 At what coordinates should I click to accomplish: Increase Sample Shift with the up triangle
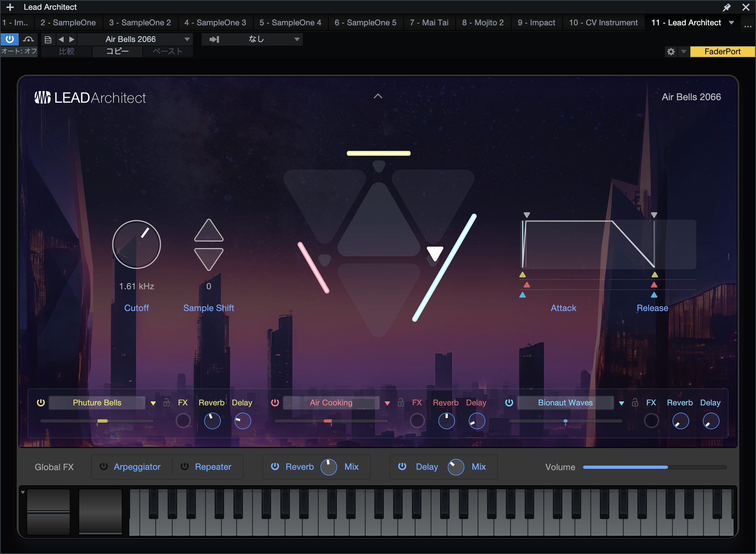tap(209, 230)
